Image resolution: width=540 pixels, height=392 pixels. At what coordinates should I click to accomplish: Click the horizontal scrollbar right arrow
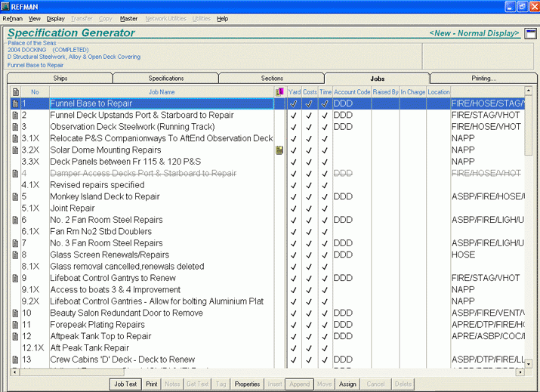coord(520,371)
